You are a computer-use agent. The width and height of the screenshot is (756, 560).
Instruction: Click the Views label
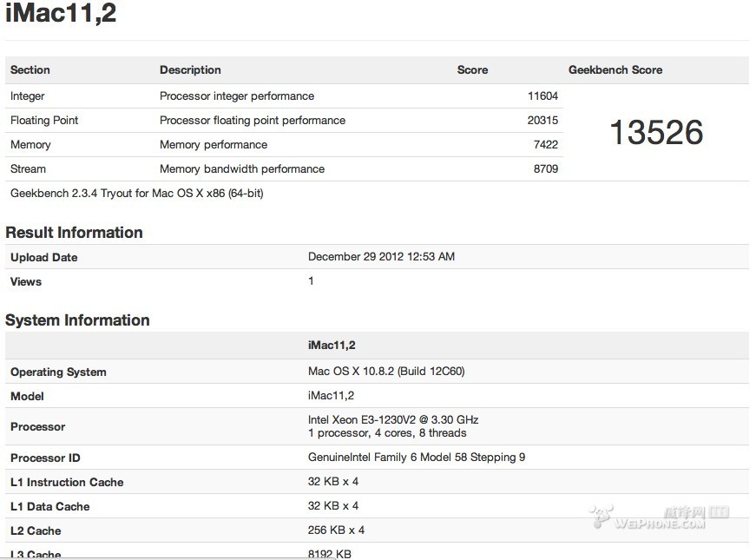(26, 281)
